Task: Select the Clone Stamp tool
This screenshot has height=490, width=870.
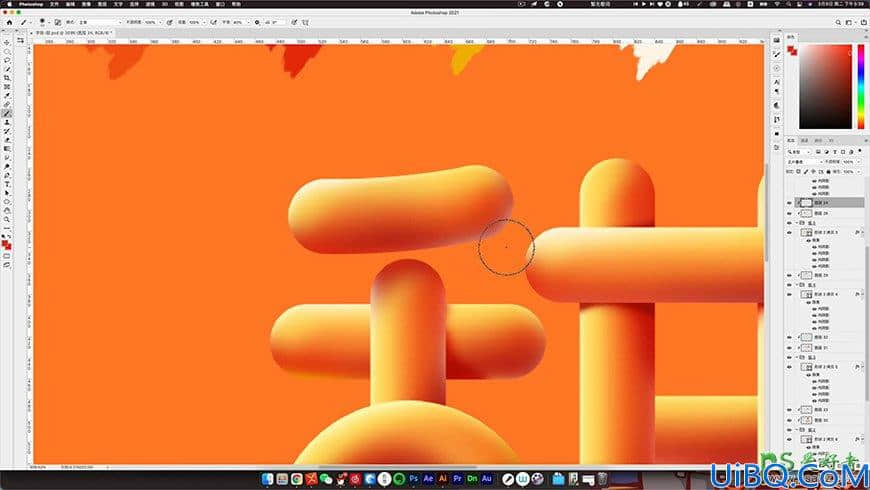Action: point(7,122)
